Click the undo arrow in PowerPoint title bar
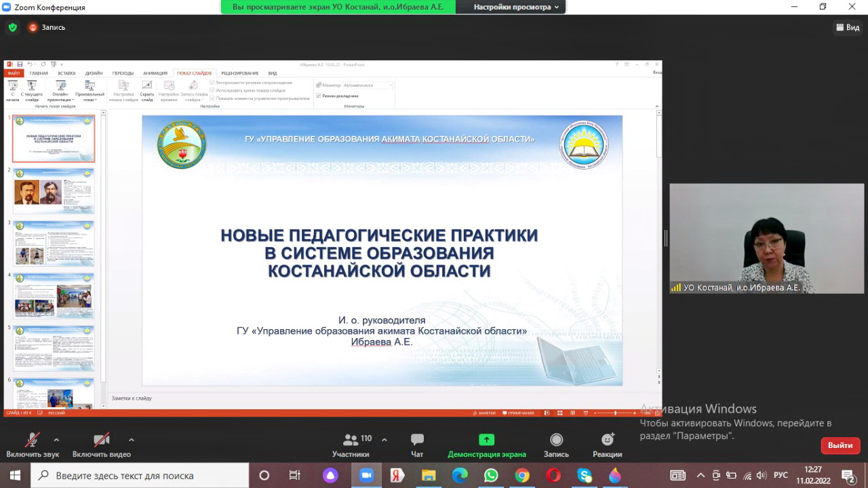868x488 pixels. pyautogui.click(x=30, y=64)
